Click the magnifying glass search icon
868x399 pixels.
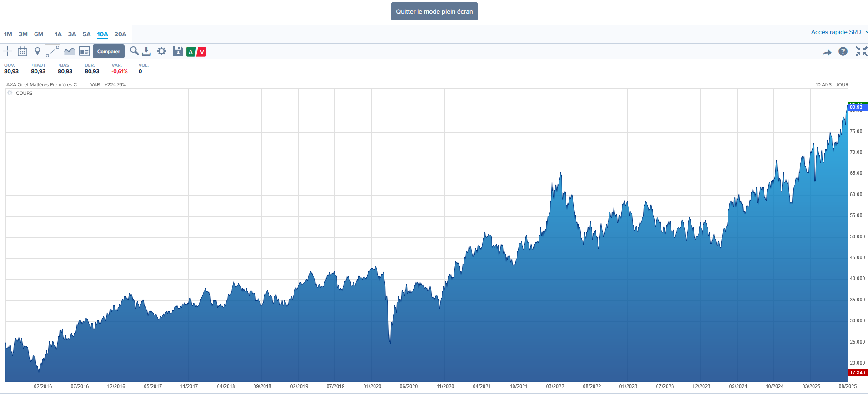pyautogui.click(x=134, y=51)
